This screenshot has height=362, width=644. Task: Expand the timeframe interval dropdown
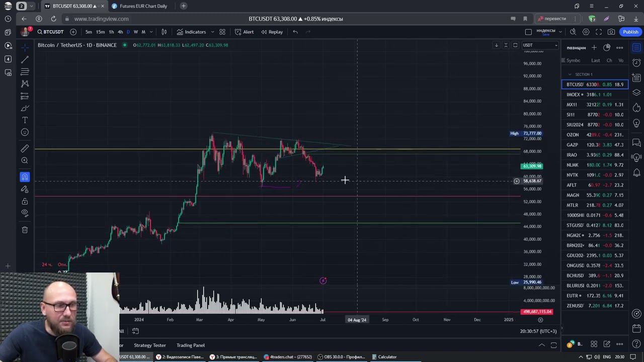[151, 32]
